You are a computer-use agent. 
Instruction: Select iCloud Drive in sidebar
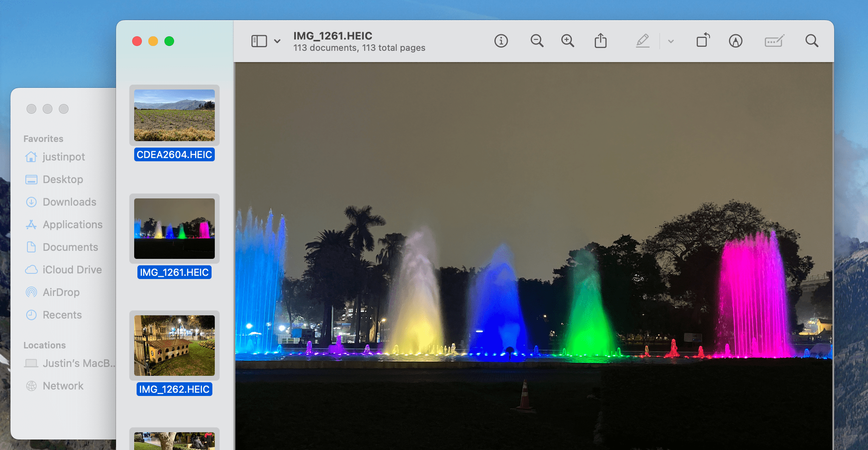click(72, 270)
